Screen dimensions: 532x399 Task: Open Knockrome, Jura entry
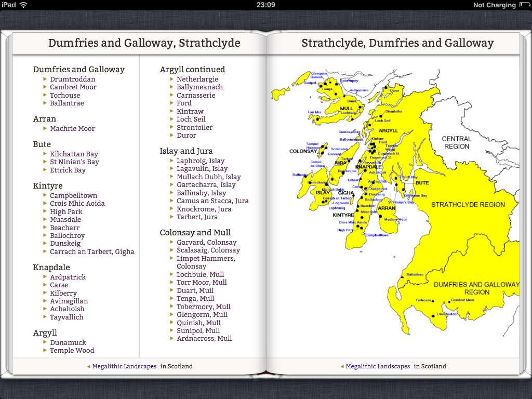click(x=204, y=209)
